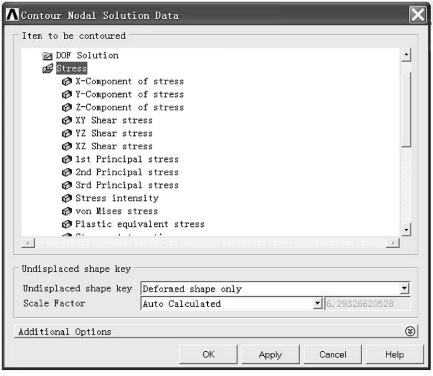Choose Z-Component of stress
The height and width of the screenshot is (376, 433).
tap(130, 108)
